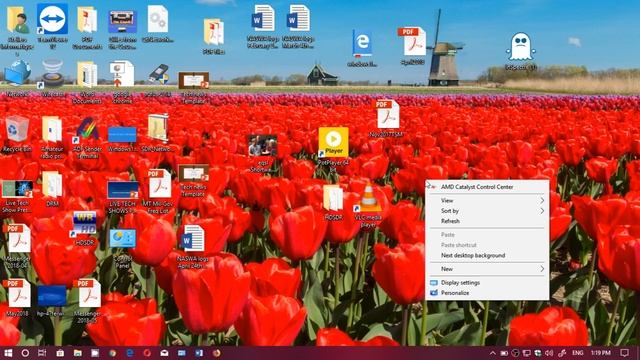640x360 pixels.
Task: Open the clock showing 1:19 PM
Action: [x=601, y=353]
